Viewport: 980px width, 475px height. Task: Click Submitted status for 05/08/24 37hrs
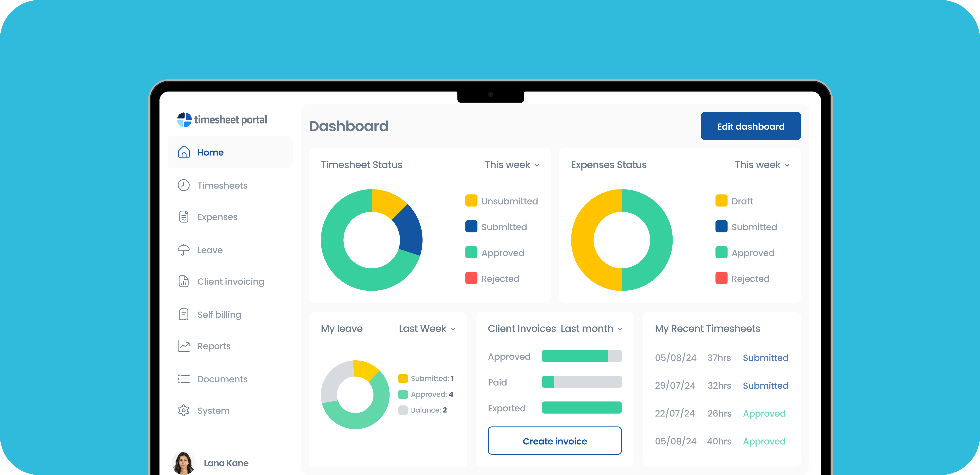[765, 358]
